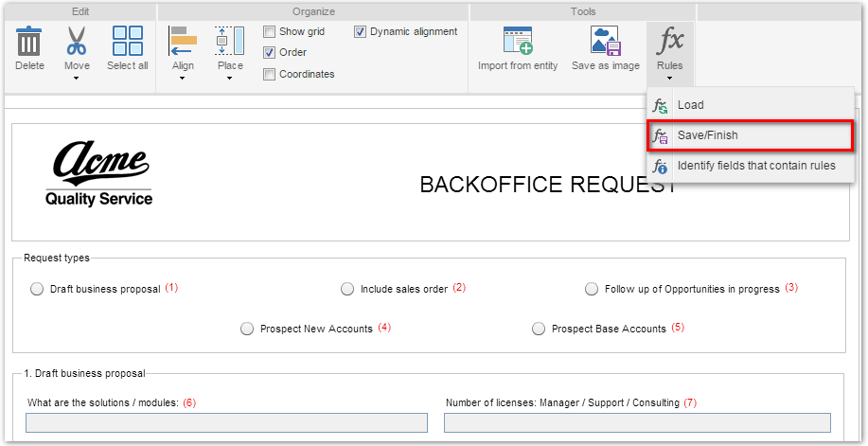Click the Move scissors icon
The image size is (868, 446).
pyautogui.click(x=77, y=41)
